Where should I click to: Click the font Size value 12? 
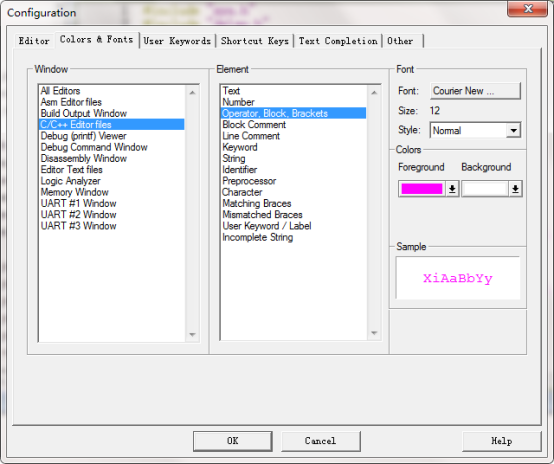pyautogui.click(x=435, y=111)
